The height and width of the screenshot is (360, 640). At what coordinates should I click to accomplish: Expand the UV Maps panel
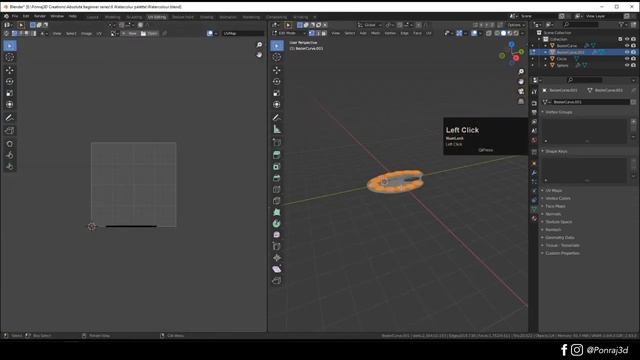click(x=553, y=190)
